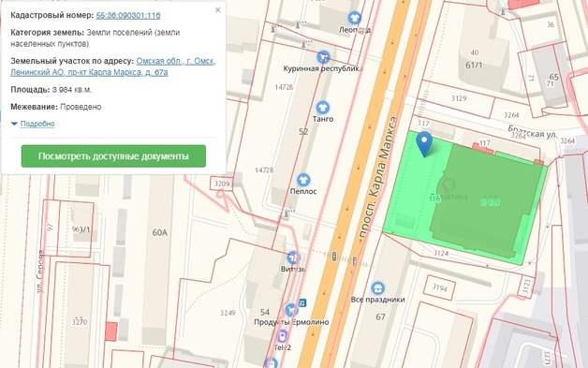Select parcel label 3124
588x368 pixels.
441,253
